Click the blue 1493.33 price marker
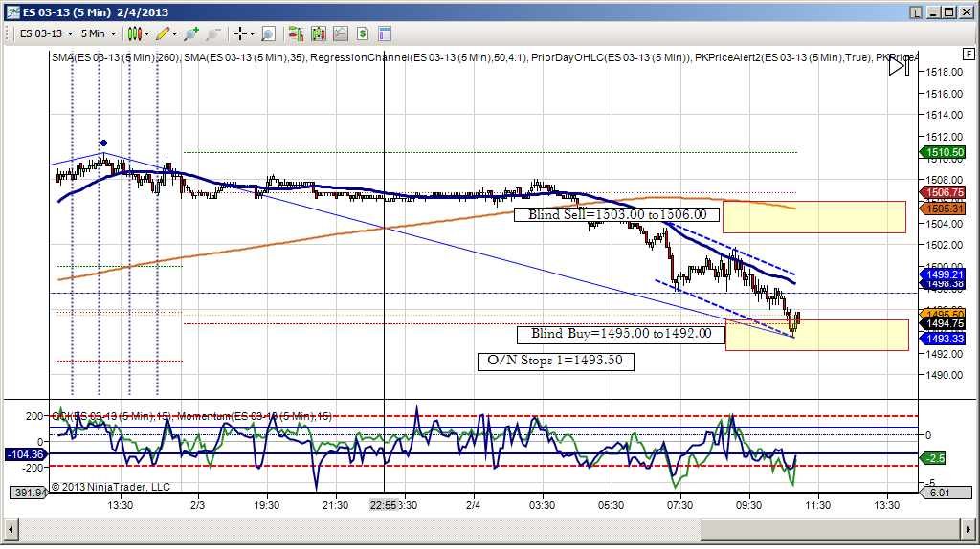The width and height of the screenshot is (980, 549). 943,340
